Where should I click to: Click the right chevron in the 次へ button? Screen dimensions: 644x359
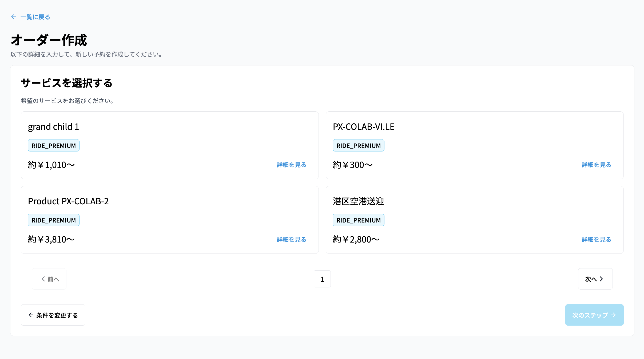coord(601,279)
